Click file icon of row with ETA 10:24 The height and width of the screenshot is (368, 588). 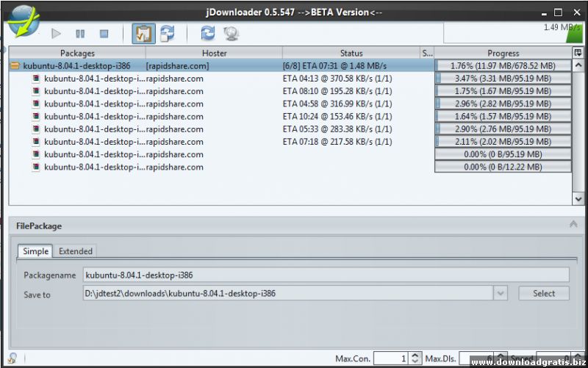[36, 117]
